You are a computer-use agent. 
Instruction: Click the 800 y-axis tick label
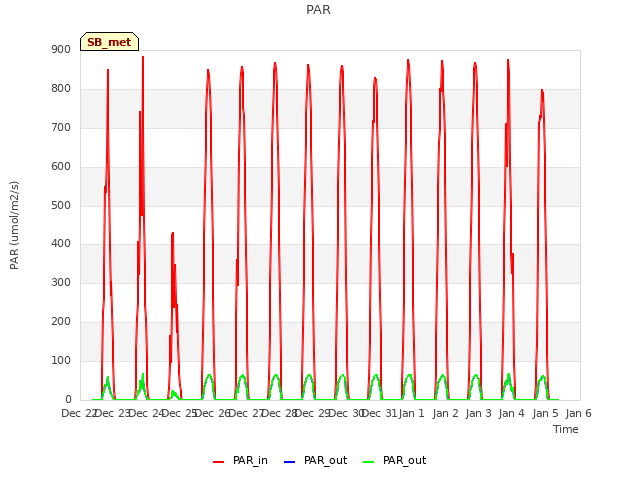tap(61, 89)
